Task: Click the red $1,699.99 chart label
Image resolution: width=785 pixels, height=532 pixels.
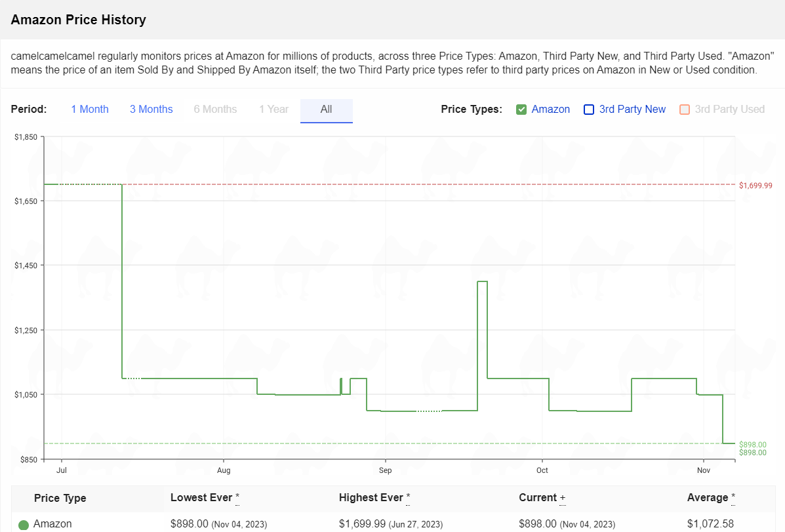Action: point(755,186)
